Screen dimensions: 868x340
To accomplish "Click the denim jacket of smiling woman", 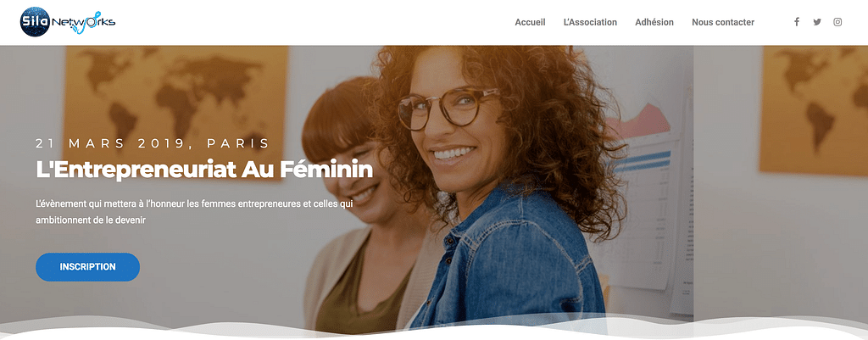I will pyautogui.click(x=512, y=260).
